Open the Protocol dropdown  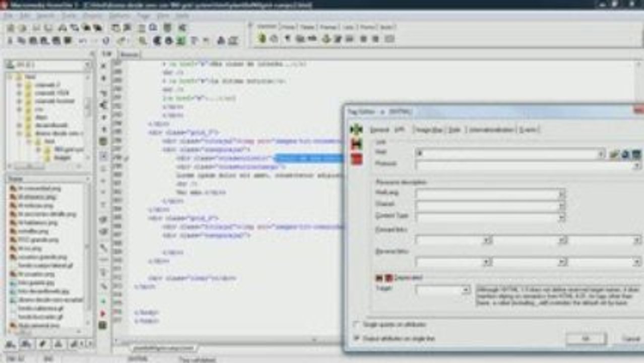[x=637, y=165]
